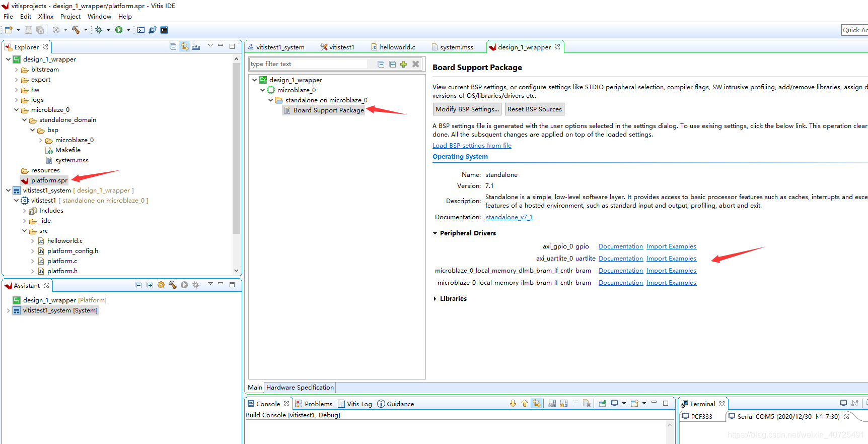Collapse all in the platform filter tree toolbar
The image size is (868, 444).
click(x=381, y=64)
